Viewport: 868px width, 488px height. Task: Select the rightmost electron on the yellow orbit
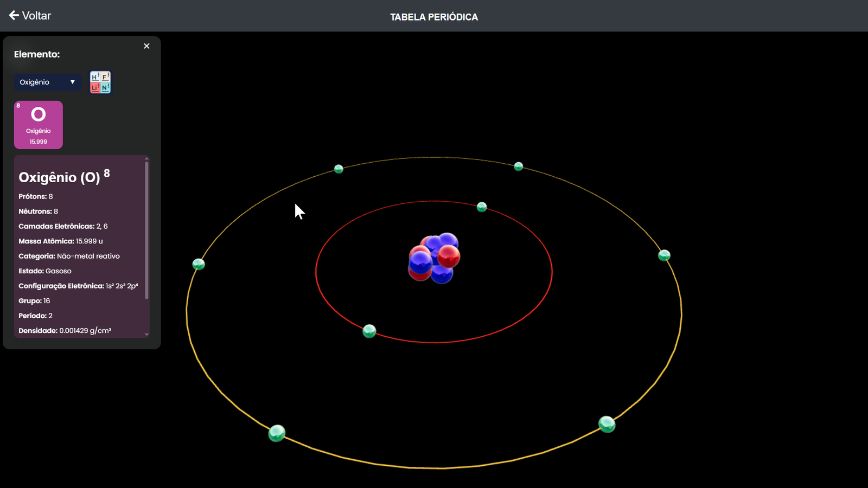(664, 255)
